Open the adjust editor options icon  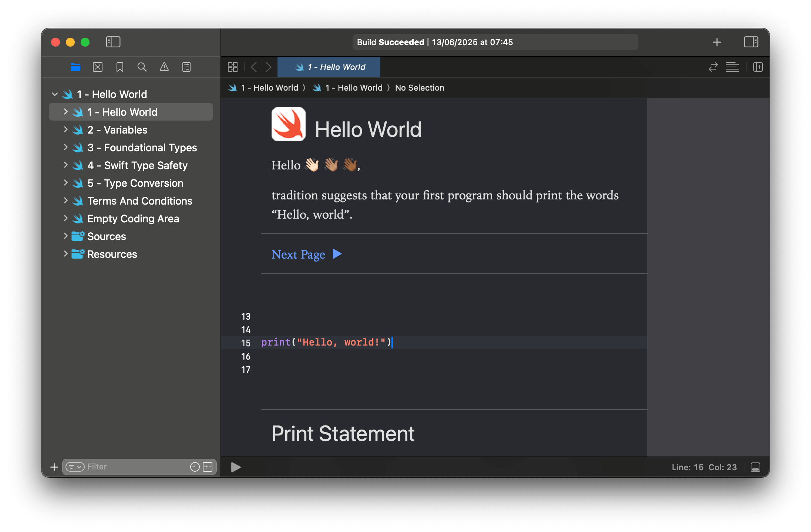point(733,67)
